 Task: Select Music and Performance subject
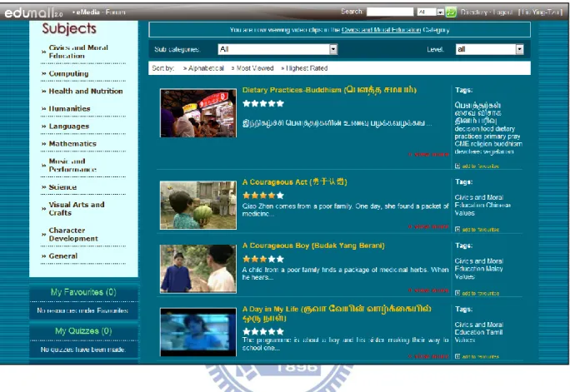tap(72, 166)
